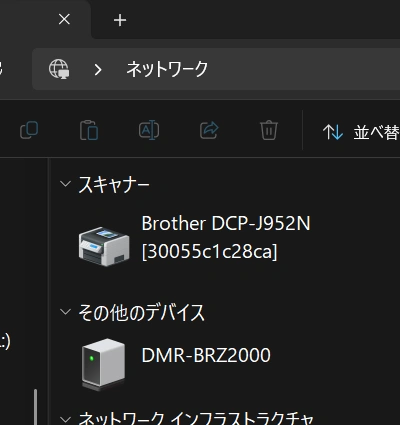The width and height of the screenshot is (400, 425).
Task: Open the breadcrumb chevron before ネットワーク
Action: point(98,70)
